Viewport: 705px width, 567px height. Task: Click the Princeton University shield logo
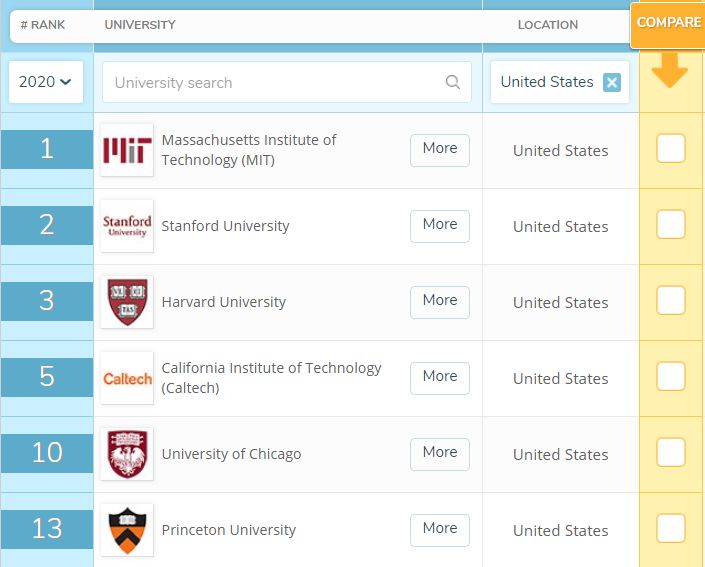[x=127, y=530]
